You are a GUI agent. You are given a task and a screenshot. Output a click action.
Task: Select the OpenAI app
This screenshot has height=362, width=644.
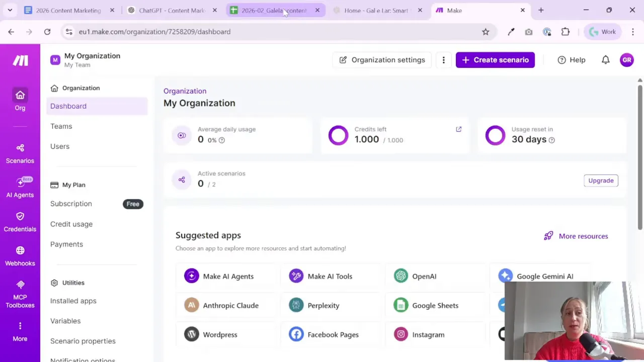coord(436,276)
